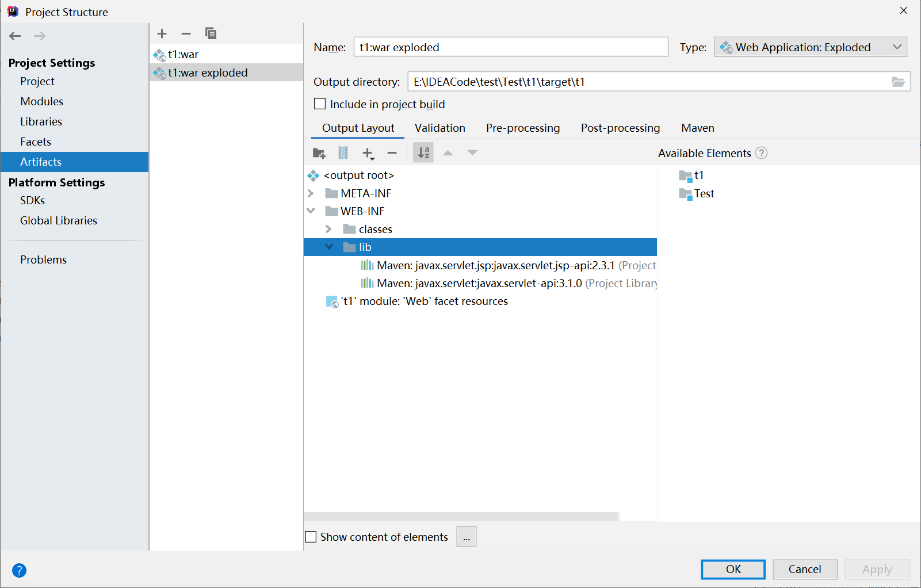Close the Project Structure dialog

coord(904,10)
